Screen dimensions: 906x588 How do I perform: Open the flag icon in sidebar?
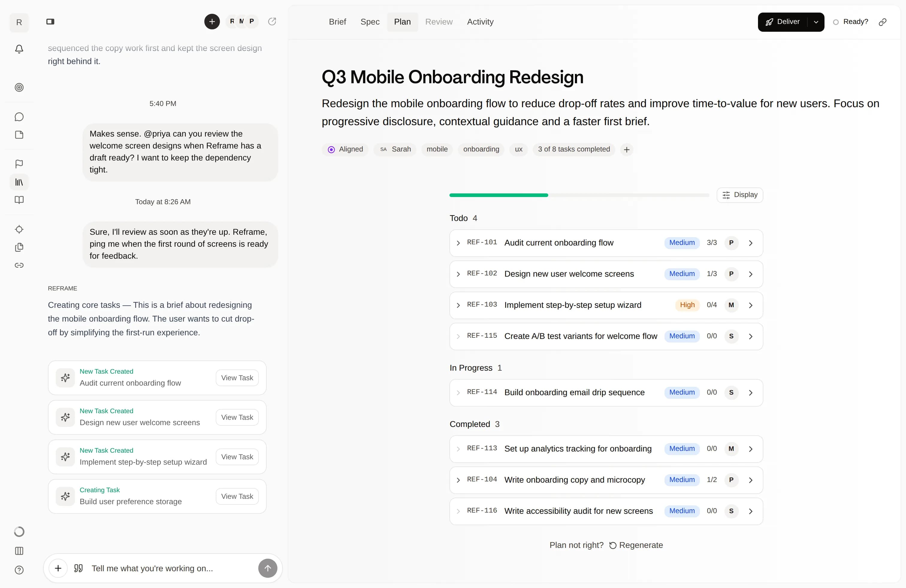(19, 164)
